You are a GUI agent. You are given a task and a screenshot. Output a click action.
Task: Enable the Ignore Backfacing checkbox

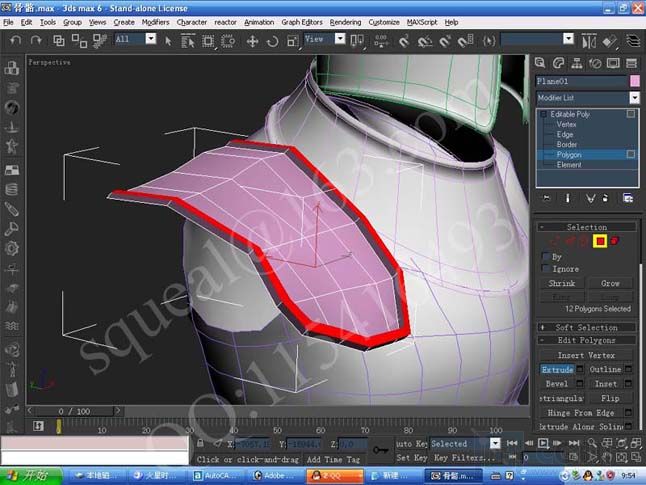coord(546,269)
